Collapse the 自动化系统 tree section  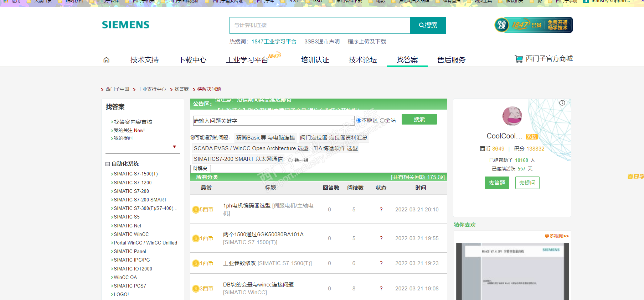pos(107,164)
